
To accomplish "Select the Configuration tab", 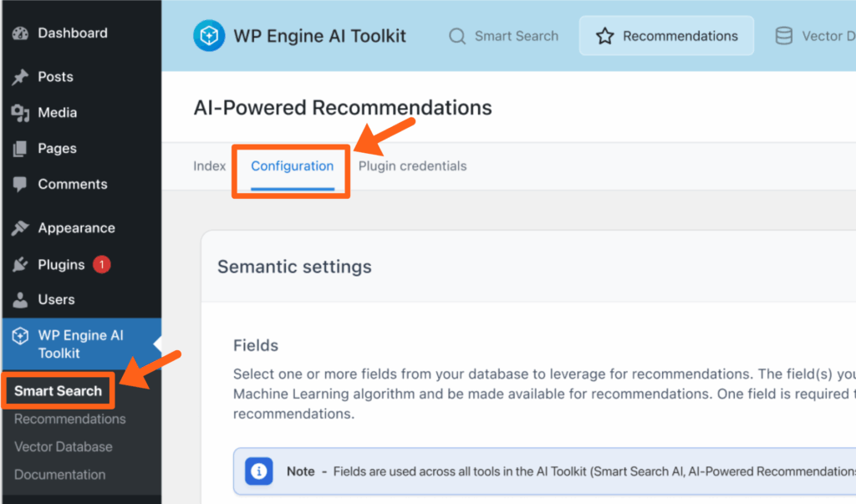I will click(290, 165).
